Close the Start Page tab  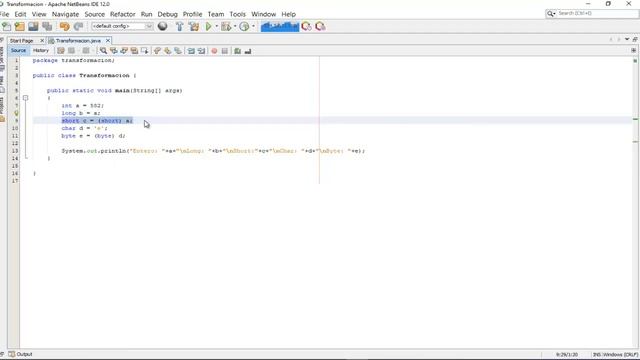(42, 41)
